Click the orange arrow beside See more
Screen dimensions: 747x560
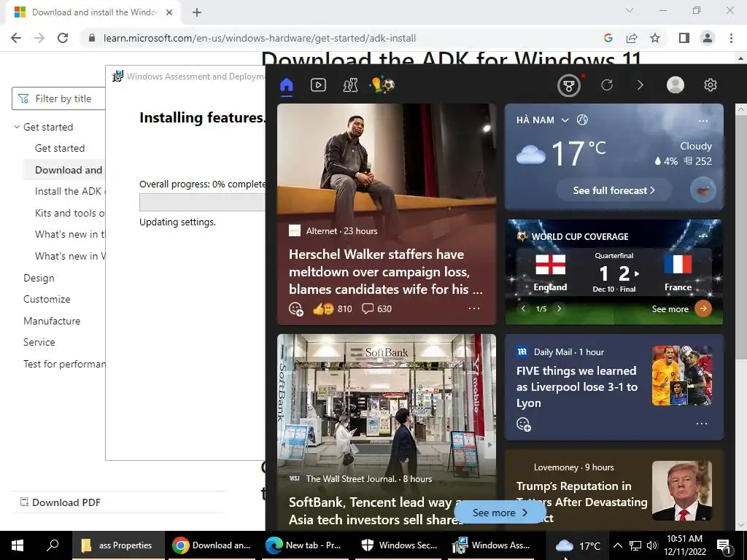(x=703, y=308)
